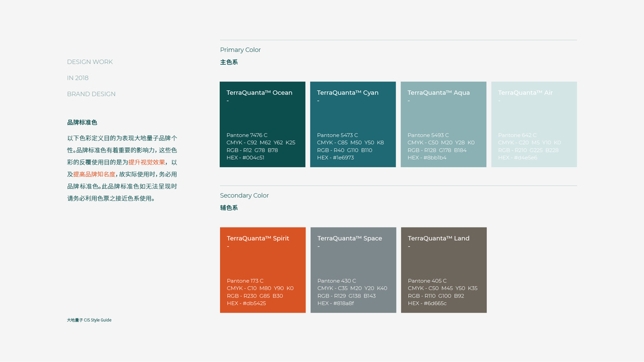Click 'CMYK - C50 M45 Y50 K35' value

coord(443,288)
